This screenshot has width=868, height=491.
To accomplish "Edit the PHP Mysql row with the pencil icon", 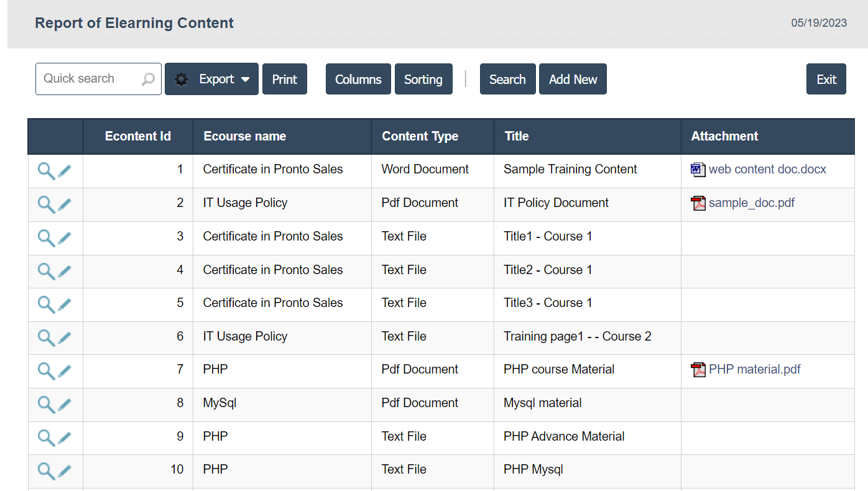I will coord(65,471).
